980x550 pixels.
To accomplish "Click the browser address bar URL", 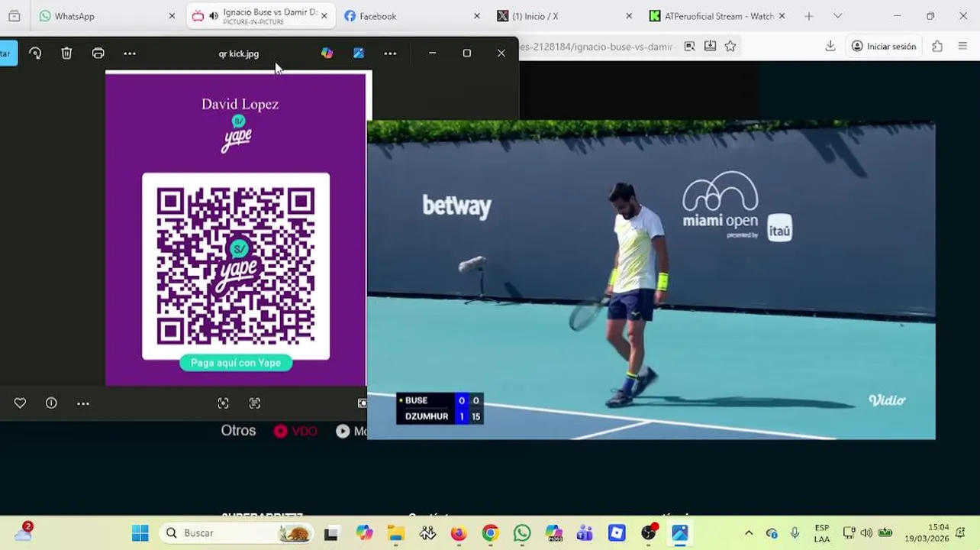I will click(x=598, y=47).
